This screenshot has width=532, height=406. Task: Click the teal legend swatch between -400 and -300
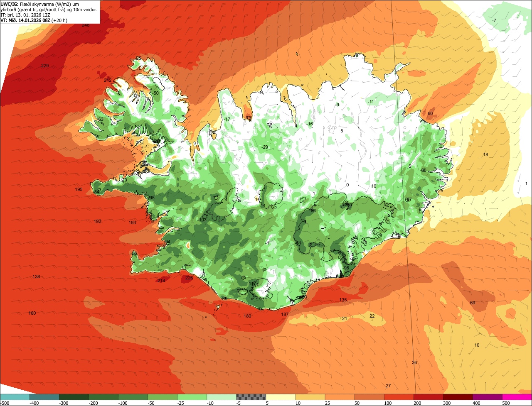point(45,397)
